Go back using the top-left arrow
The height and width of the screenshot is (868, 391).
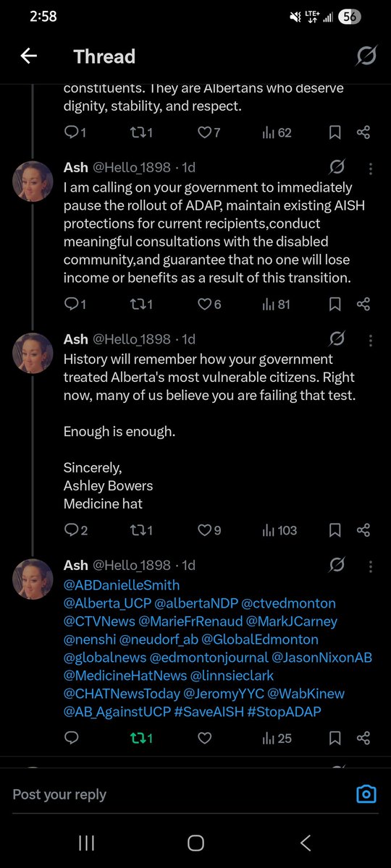pos(28,56)
